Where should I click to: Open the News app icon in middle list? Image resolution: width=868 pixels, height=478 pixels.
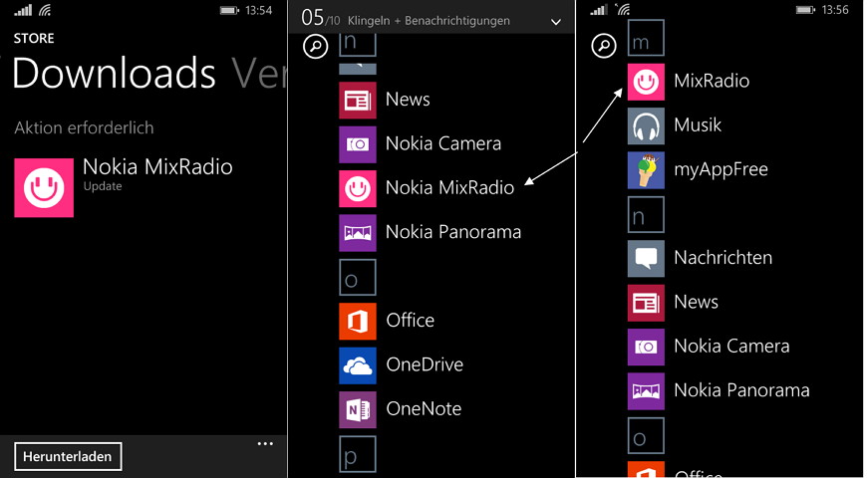(x=358, y=101)
